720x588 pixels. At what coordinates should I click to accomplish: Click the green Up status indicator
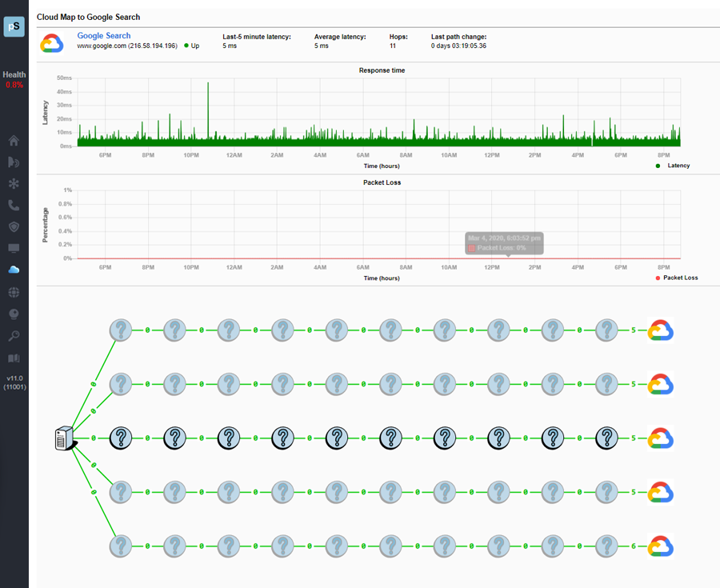pyautogui.click(x=186, y=46)
